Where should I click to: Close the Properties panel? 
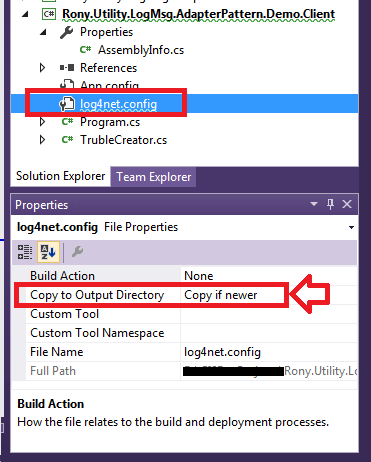[347, 204]
